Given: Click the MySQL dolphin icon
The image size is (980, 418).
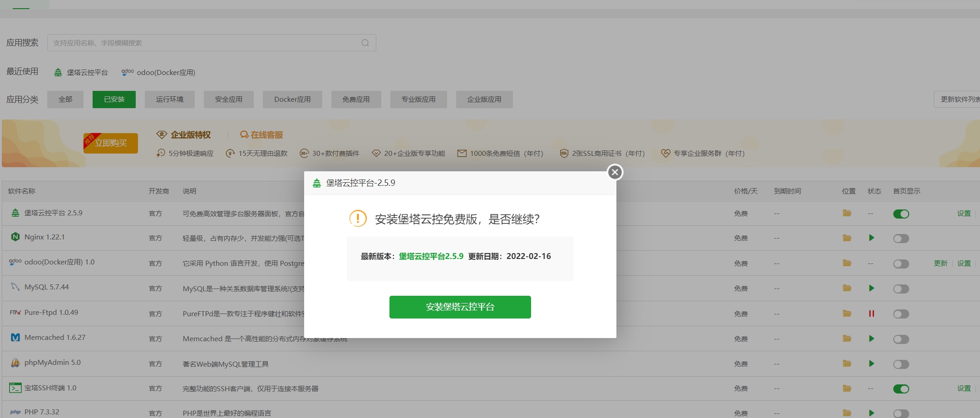Looking at the screenshot, I should [x=15, y=287].
